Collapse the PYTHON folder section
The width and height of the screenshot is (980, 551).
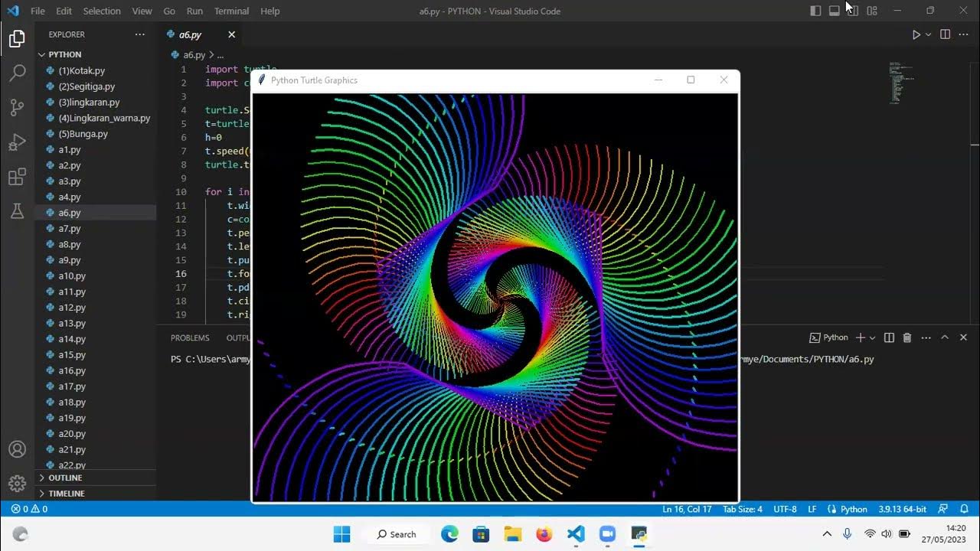[x=96, y=54]
